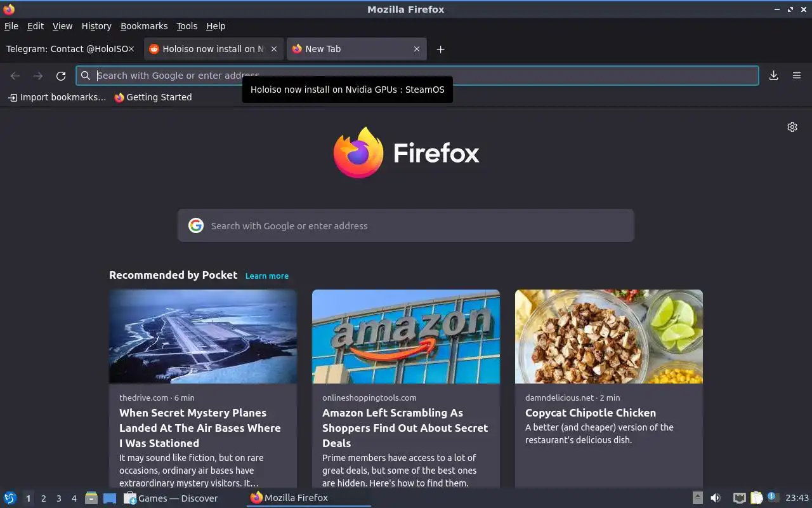Open the Downloads panel icon
812x508 pixels.
(774, 76)
